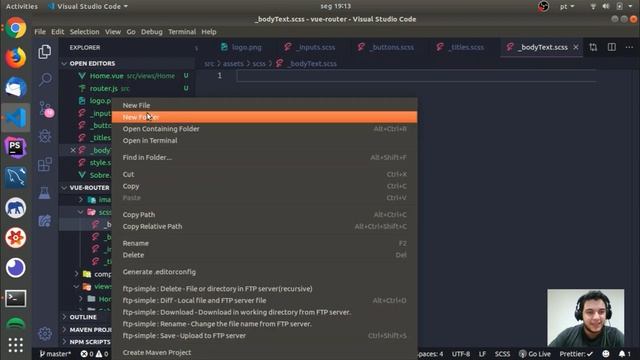Open the notifications bell in status bar
640x360 pixels.
pos(624,354)
